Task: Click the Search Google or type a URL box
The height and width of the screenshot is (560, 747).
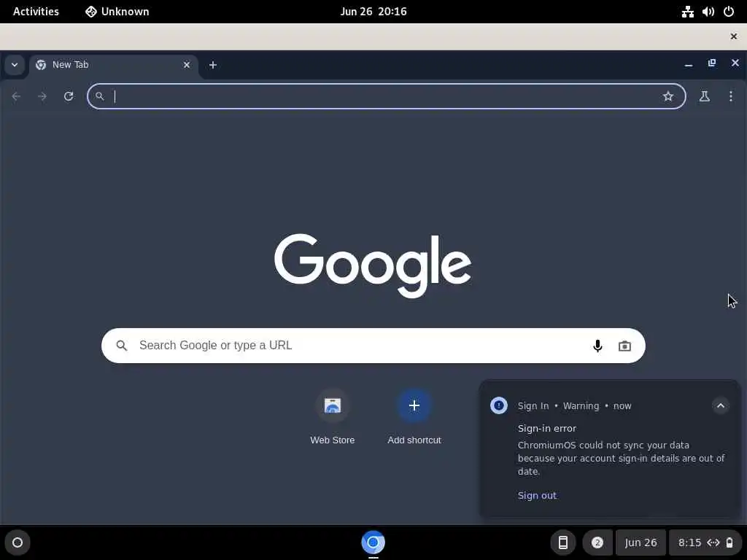Action: pos(373,346)
